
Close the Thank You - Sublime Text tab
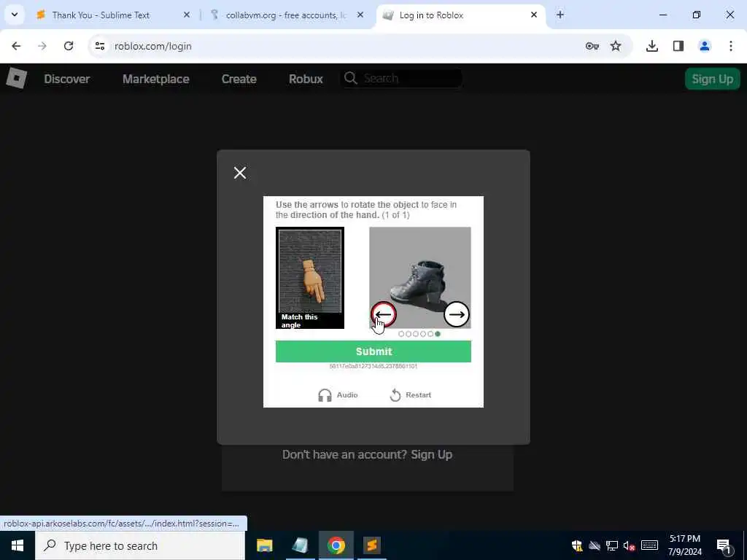[187, 15]
